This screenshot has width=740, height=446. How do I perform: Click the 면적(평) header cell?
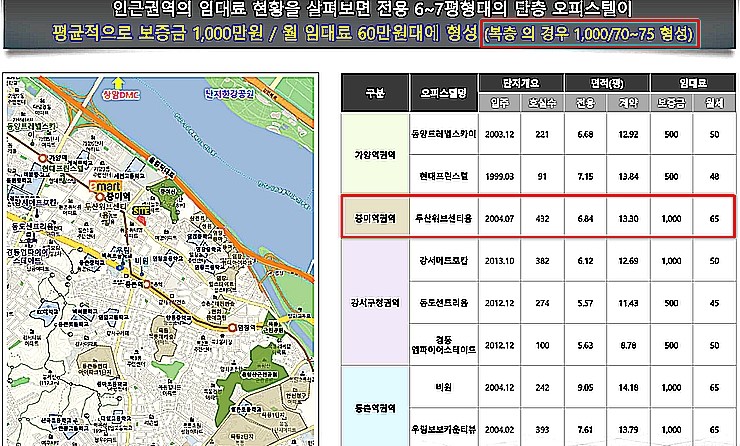pos(607,84)
